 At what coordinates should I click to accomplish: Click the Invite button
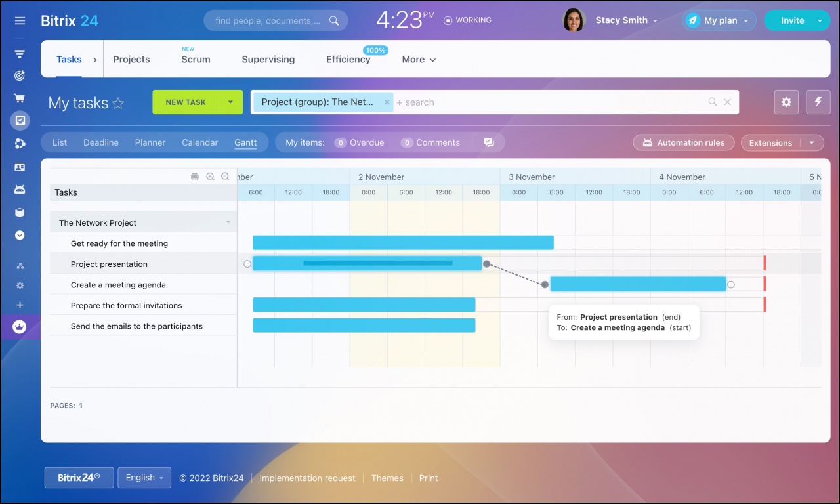coord(792,20)
